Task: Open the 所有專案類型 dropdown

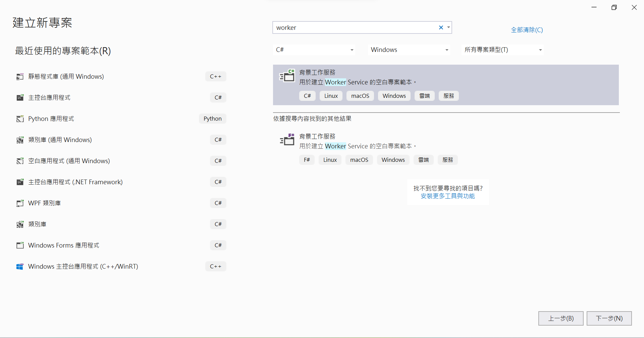Action: point(540,50)
